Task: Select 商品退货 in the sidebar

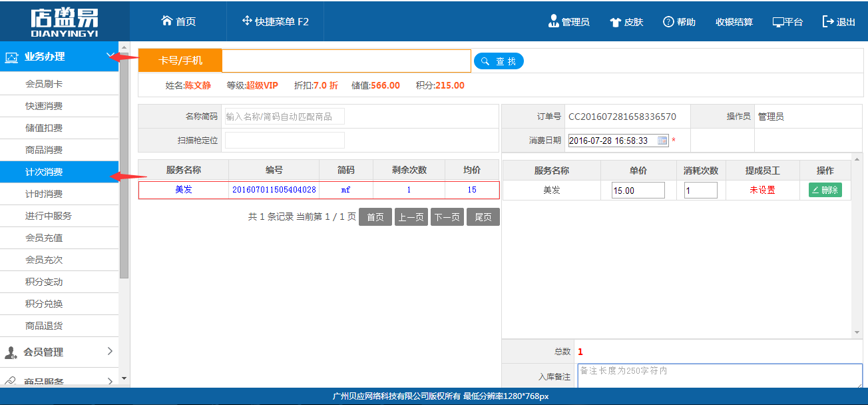Action: [59, 326]
